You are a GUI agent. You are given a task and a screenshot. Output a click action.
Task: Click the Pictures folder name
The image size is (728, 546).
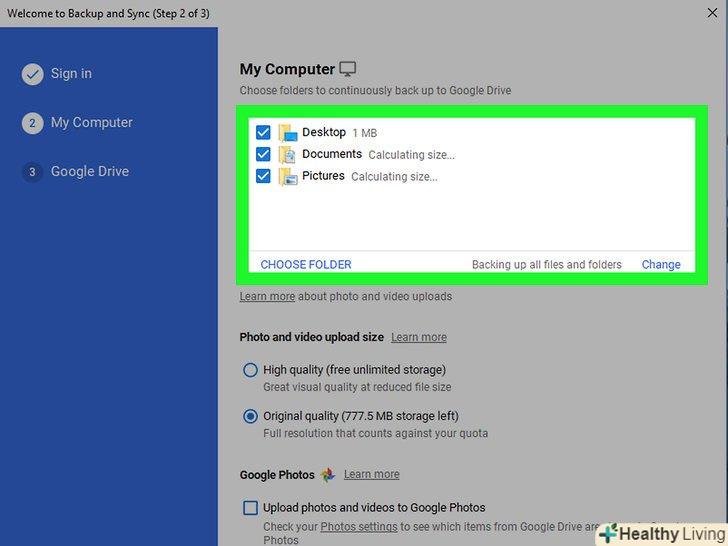pyautogui.click(x=323, y=176)
